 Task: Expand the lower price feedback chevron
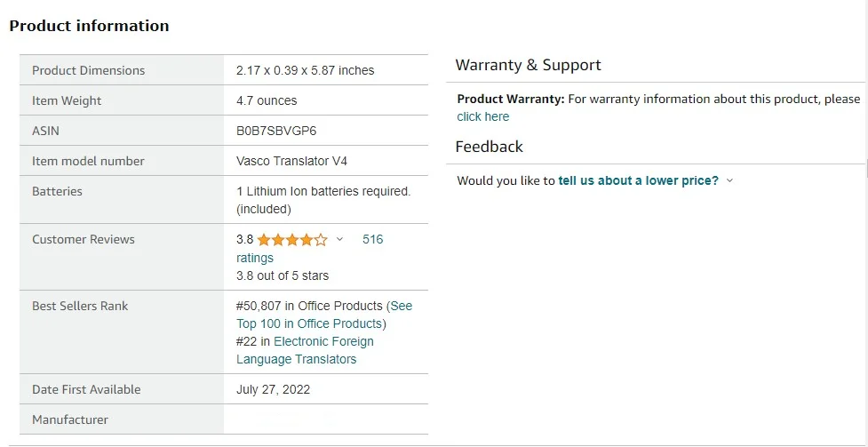[x=730, y=180]
